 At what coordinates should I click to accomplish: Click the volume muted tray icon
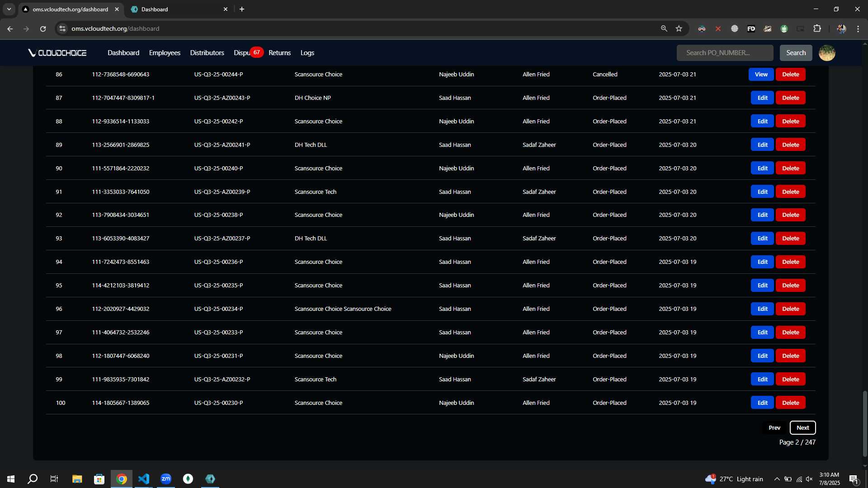pos(809,479)
